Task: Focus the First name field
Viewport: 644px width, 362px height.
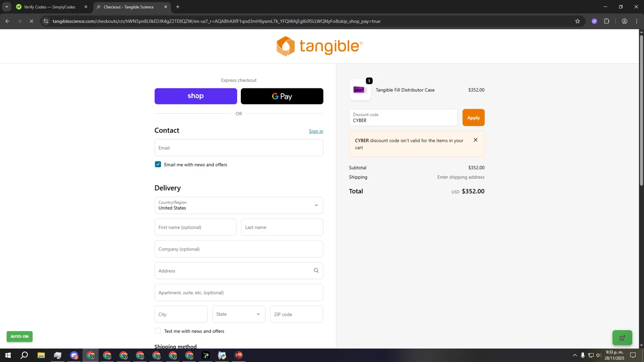Action: click(195, 227)
